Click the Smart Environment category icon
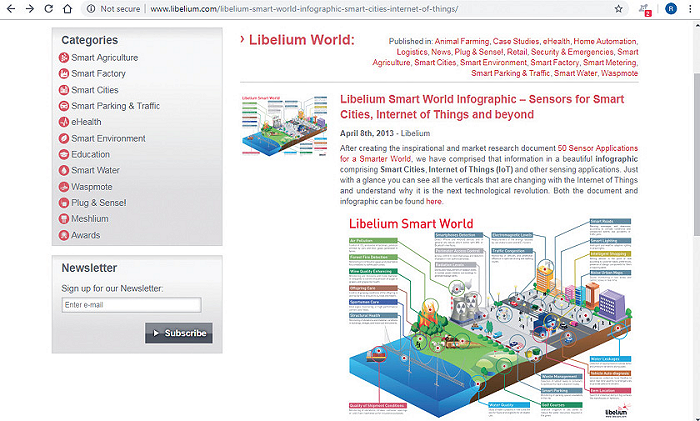 [64, 138]
